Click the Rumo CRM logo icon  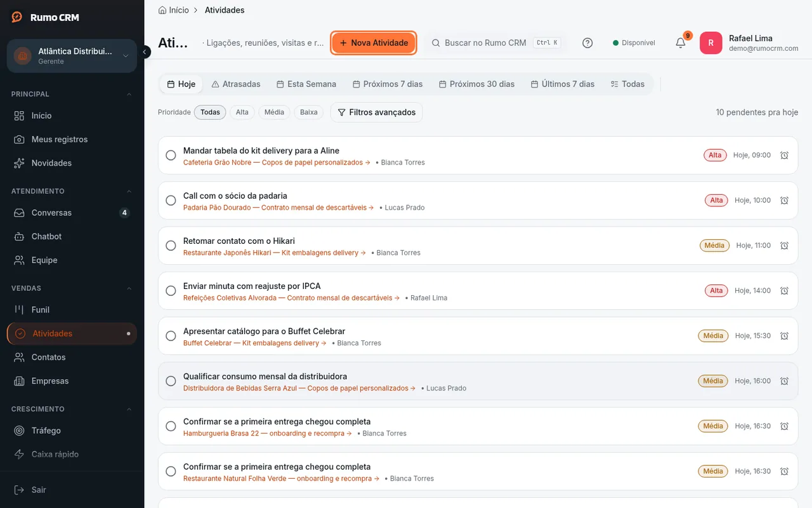pos(17,17)
